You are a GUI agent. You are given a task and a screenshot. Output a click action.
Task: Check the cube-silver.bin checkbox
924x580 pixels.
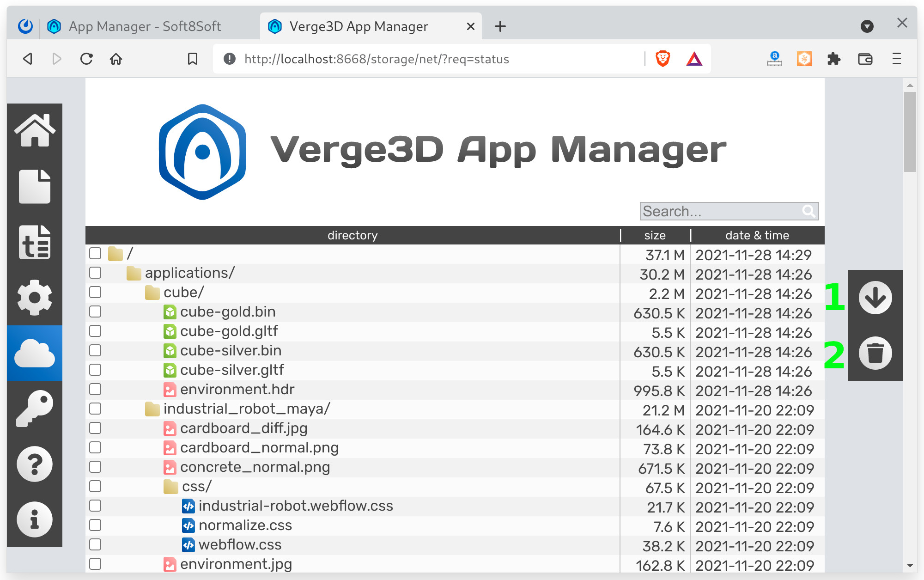tap(95, 350)
